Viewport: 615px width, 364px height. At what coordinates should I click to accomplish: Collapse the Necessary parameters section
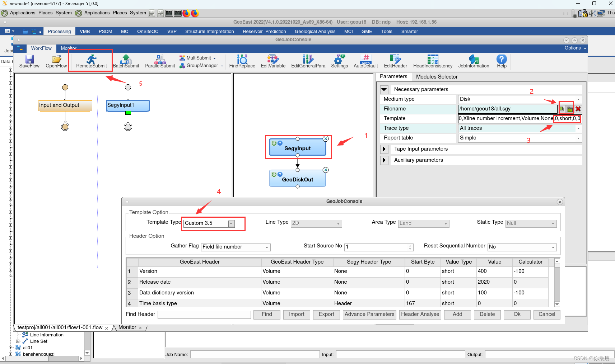[x=384, y=89]
